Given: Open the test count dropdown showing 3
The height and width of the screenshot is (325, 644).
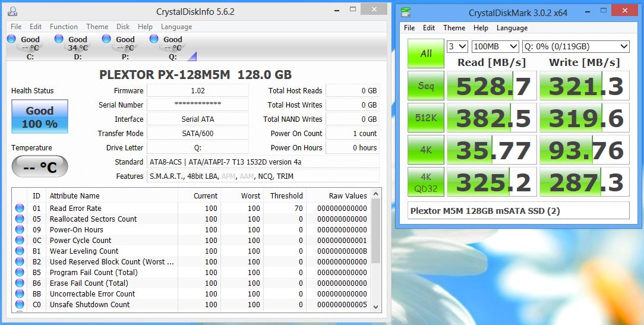Looking at the screenshot, I should pos(457,46).
